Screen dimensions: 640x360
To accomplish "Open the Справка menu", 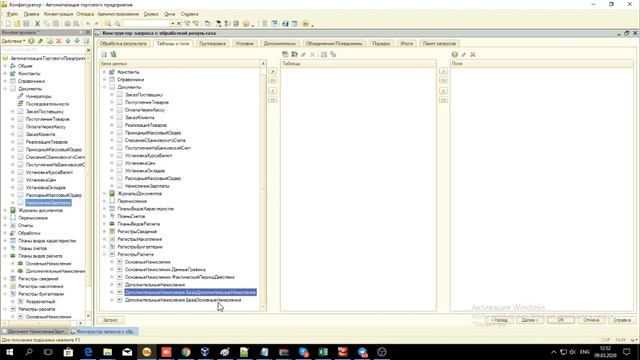I will pos(189,14).
